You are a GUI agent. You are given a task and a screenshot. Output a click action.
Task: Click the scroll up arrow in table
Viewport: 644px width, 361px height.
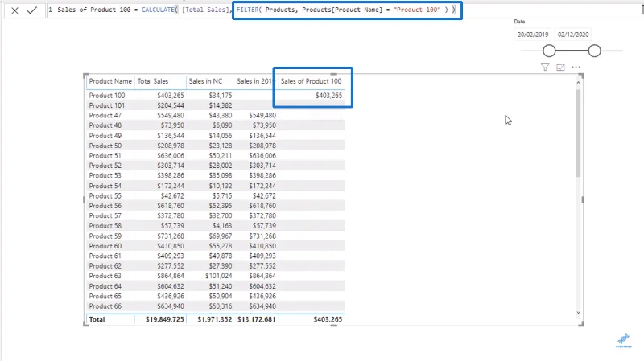(x=578, y=83)
